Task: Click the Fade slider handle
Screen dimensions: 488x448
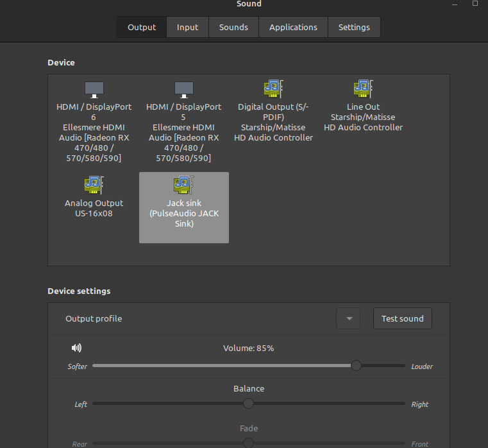Action: [248, 443]
